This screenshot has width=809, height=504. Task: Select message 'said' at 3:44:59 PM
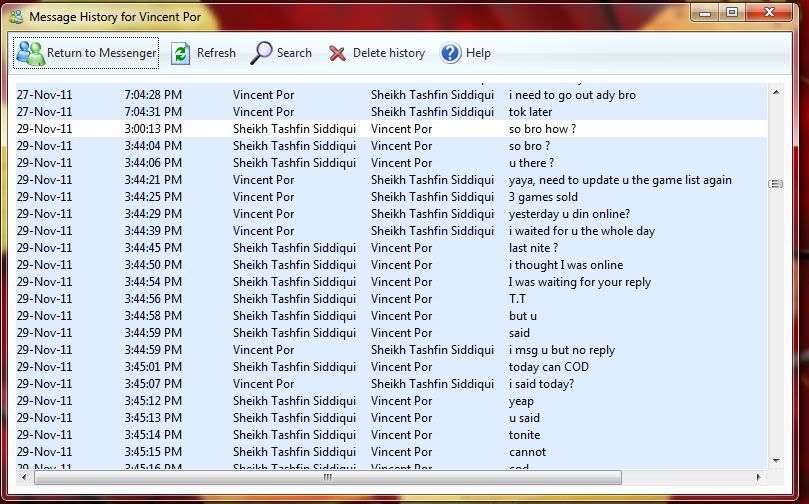[x=519, y=333]
